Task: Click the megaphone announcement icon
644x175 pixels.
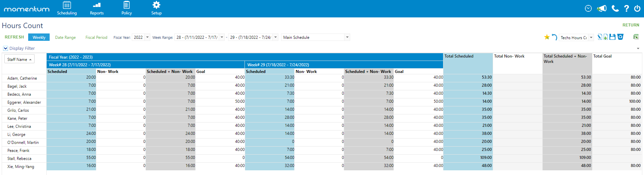Action: 602,8
